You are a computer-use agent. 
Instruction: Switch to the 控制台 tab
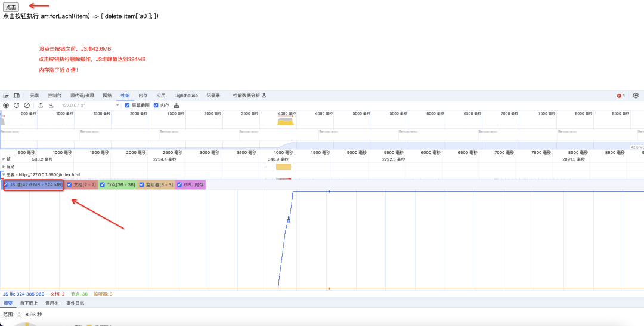[x=55, y=96]
